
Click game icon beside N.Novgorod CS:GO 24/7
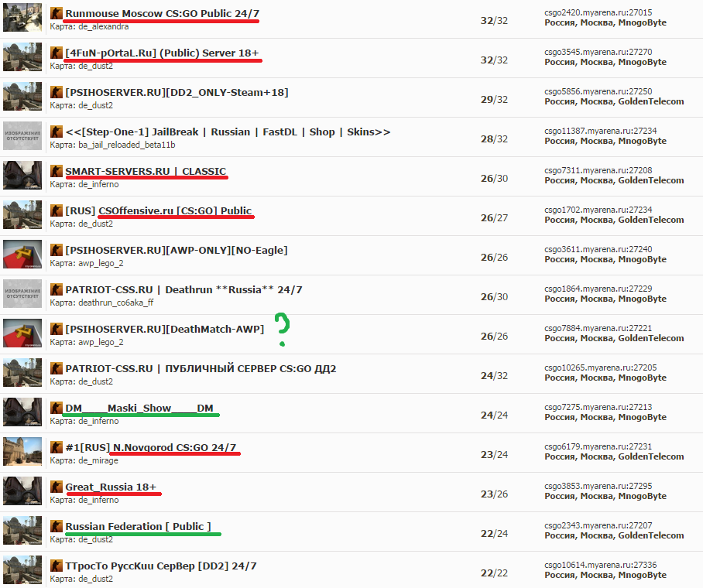pos(57,447)
